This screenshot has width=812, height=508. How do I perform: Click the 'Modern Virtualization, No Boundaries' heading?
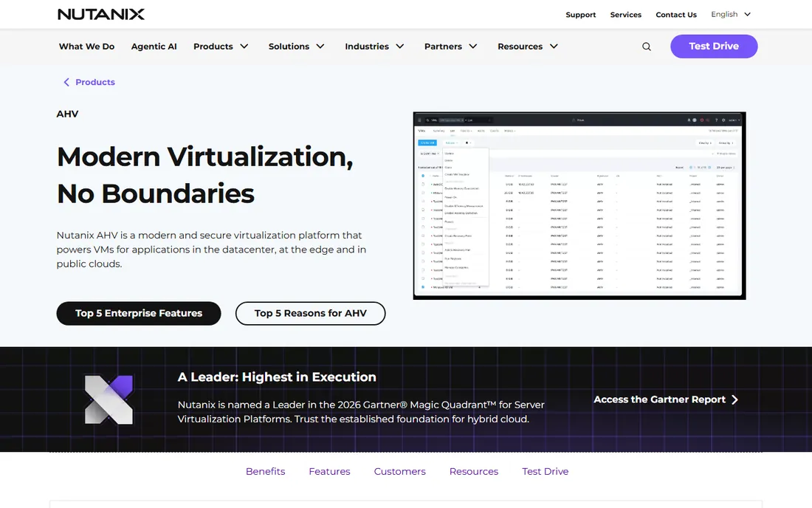pos(205,175)
